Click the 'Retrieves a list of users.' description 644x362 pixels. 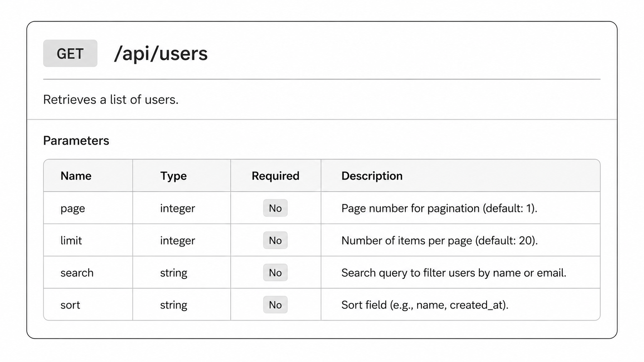point(111,100)
